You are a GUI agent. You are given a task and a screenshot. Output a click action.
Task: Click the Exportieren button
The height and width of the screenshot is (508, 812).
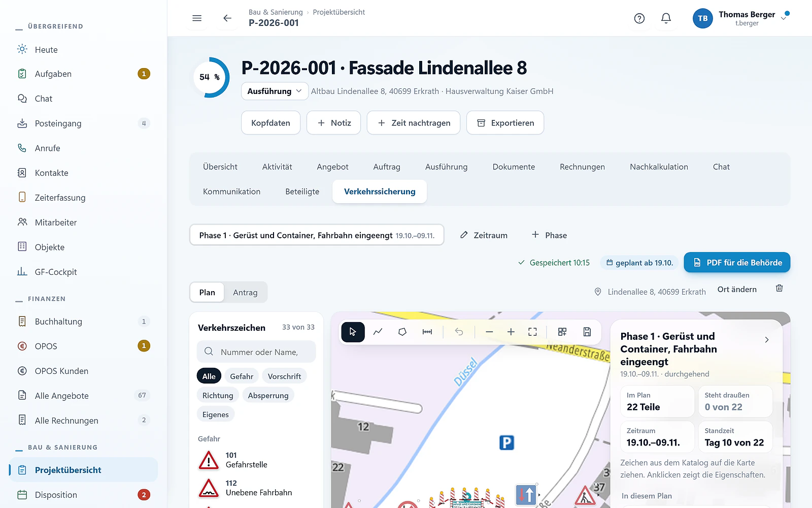[x=505, y=123]
